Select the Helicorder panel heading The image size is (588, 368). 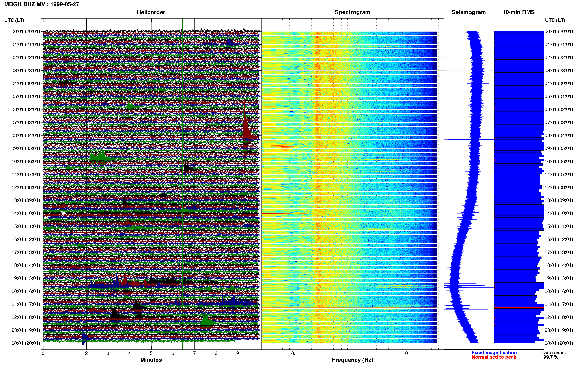click(151, 12)
